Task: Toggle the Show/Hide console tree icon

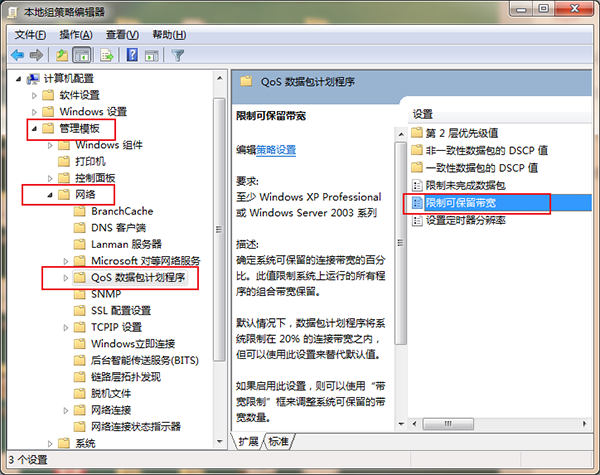Action: point(82,55)
